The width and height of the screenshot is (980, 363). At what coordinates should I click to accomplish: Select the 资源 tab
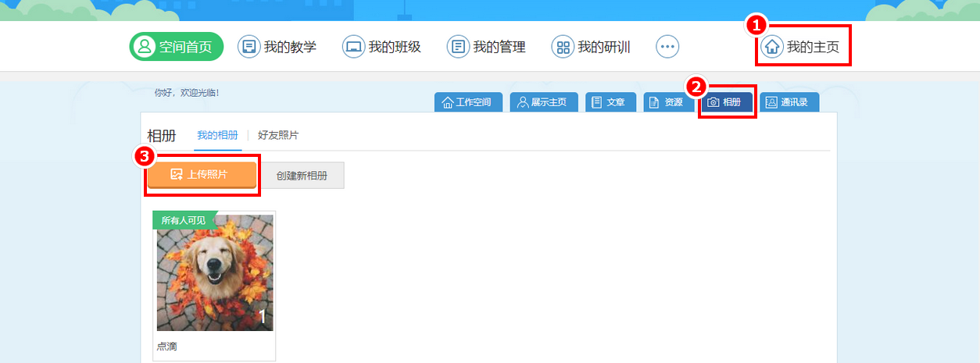tap(666, 102)
